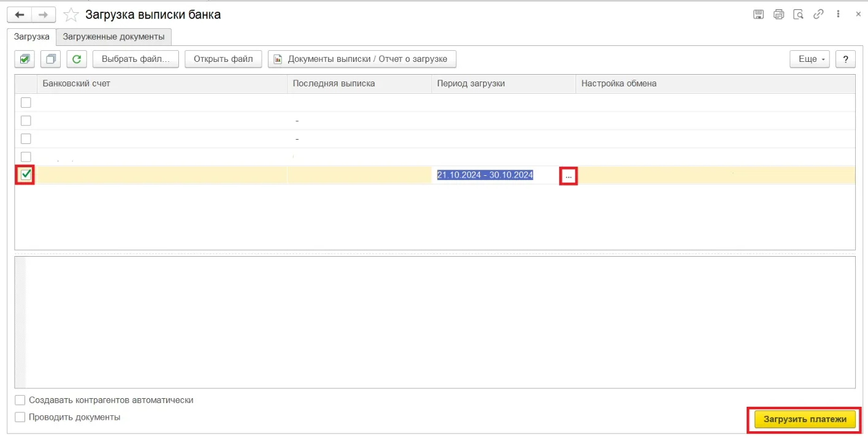Copy link using the chain icon
This screenshot has width=868, height=438.
[x=818, y=15]
